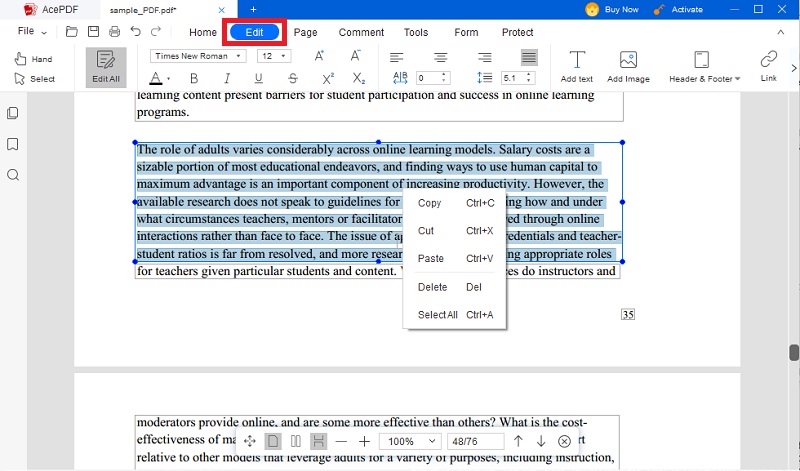Click the page number field showing 48/76
Screen dimensions: 800x471
coord(475,441)
